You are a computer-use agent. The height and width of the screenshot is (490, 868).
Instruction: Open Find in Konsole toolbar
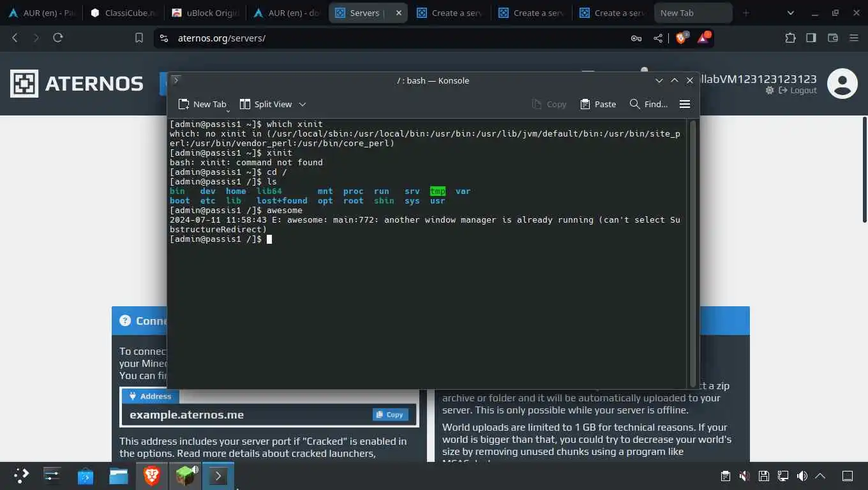(x=648, y=104)
